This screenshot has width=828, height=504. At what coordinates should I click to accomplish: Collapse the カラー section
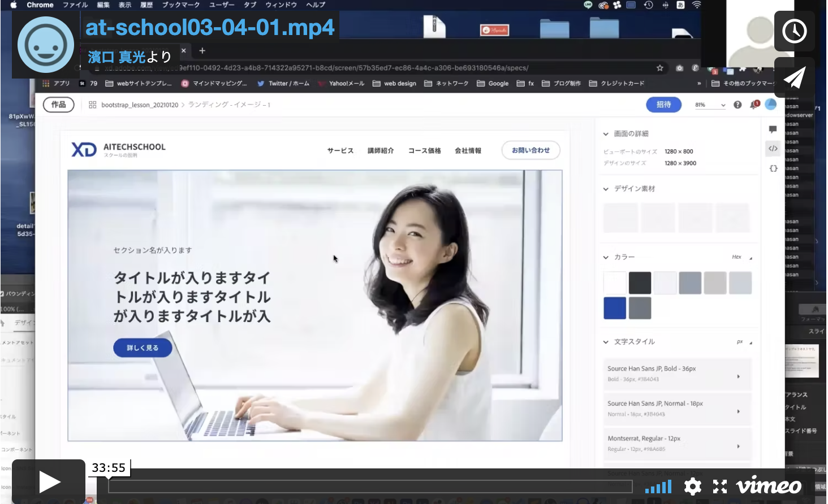[x=606, y=257]
